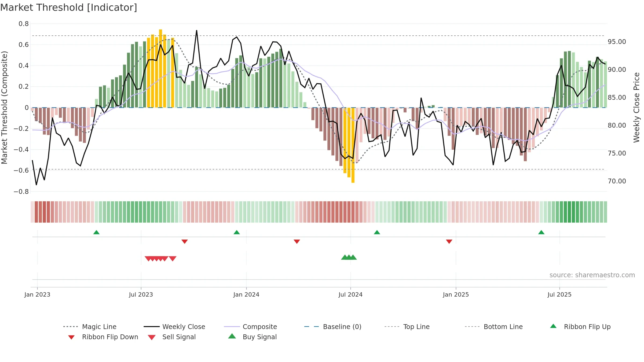The width and height of the screenshot is (644, 362).
Task: Toggle the Ribbon Flip Up legend entry
Action: (x=580, y=327)
